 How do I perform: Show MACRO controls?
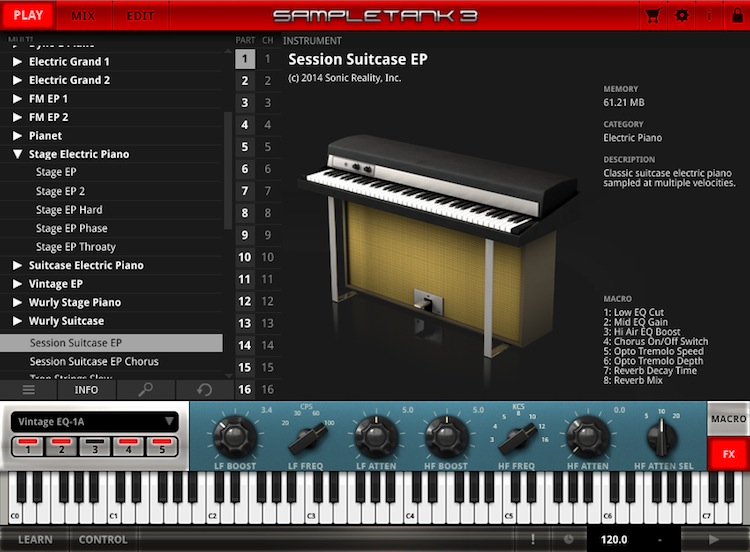pos(728,419)
